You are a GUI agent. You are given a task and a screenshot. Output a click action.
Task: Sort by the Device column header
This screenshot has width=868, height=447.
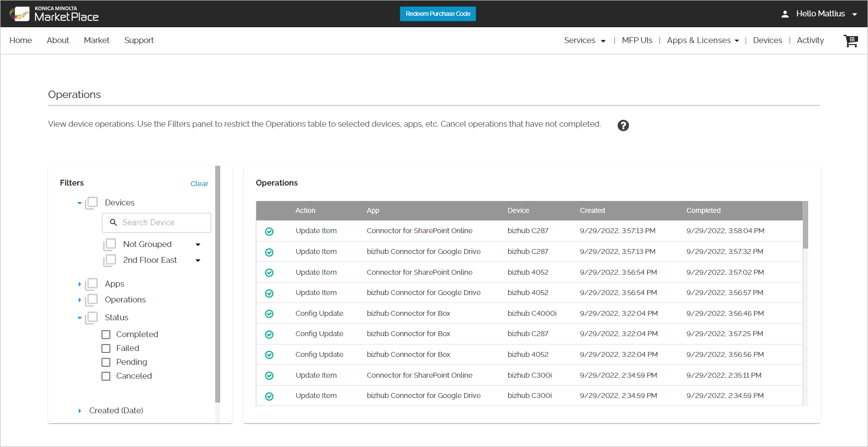(x=518, y=210)
